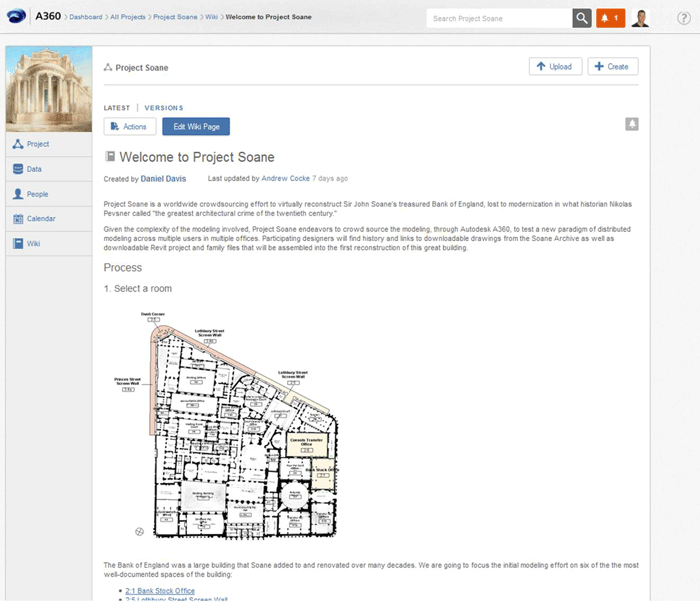Select Project in the sidebar
This screenshot has width=700, height=602.
[x=38, y=144]
